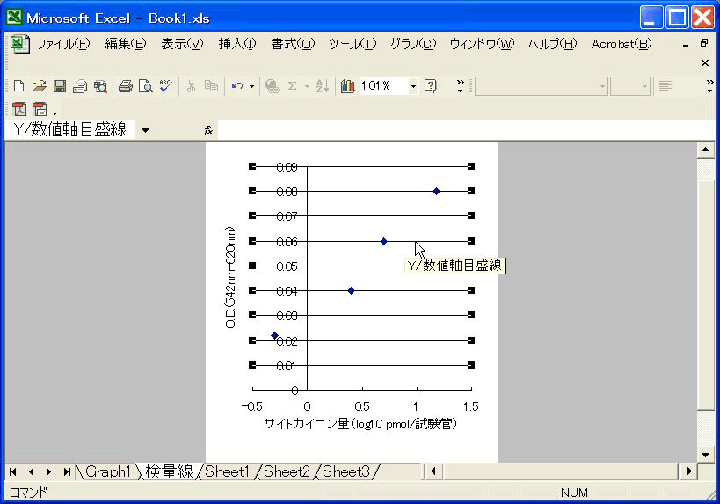Click the Acrobat PDF convert icon
Viewport: 720px width, 504px height.
click(x=20, y=109)
